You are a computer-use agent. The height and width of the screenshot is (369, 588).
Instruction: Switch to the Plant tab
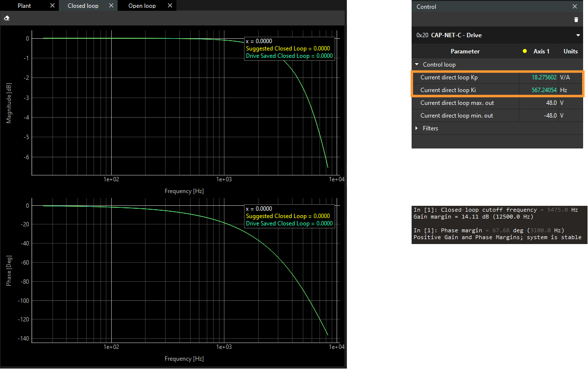pyautogui.click(x=24, y=5)
